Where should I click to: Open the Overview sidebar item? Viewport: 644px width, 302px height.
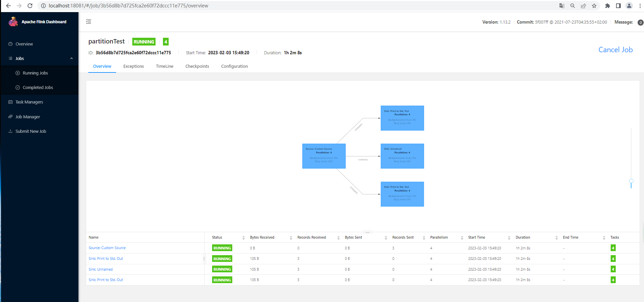[x=39, y=44]
